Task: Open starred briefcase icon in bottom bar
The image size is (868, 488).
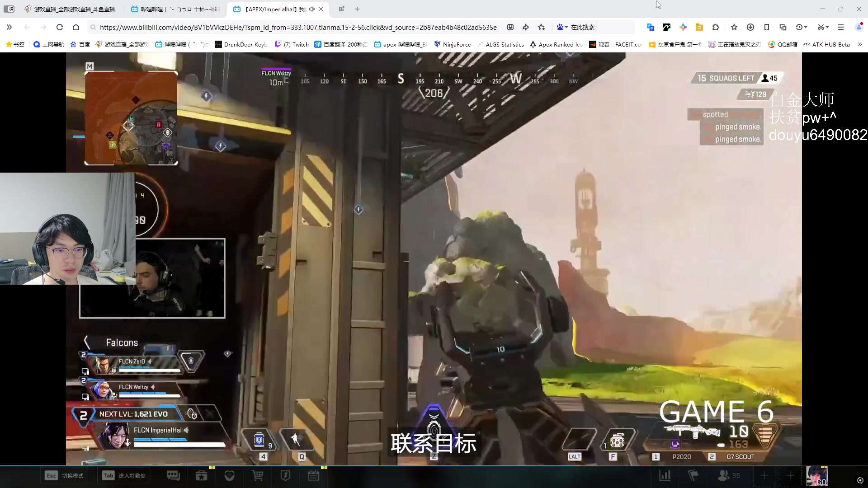Action: pyautogui.click(x=202, y=476)
